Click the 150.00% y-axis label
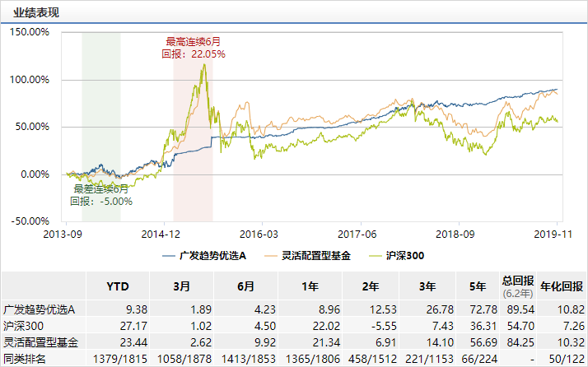588x367 pixels. 30,32
